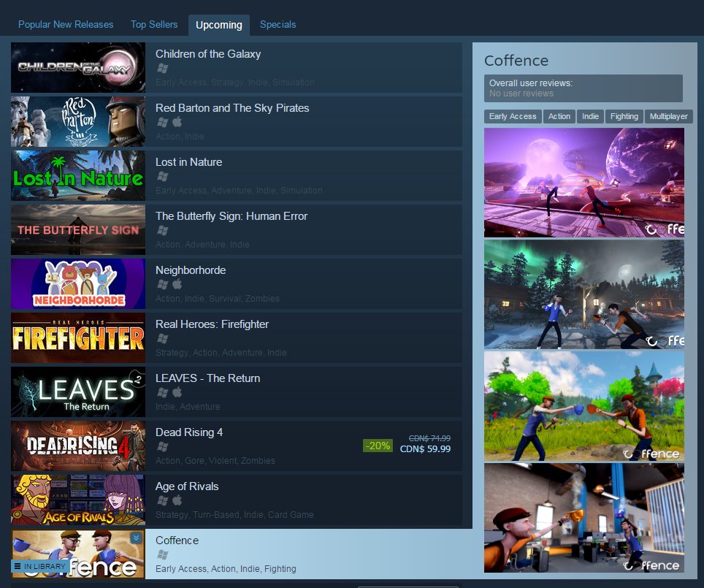This screenshot has width=704, height=588.
Task: Open Red Barton capsule image
Action: (x=78, y=122)
